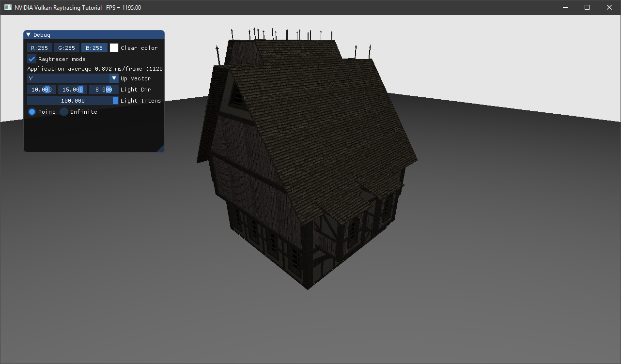
Task: Maximize the Vulkan Raytracing Tutorial window
Action: (587, 7)
